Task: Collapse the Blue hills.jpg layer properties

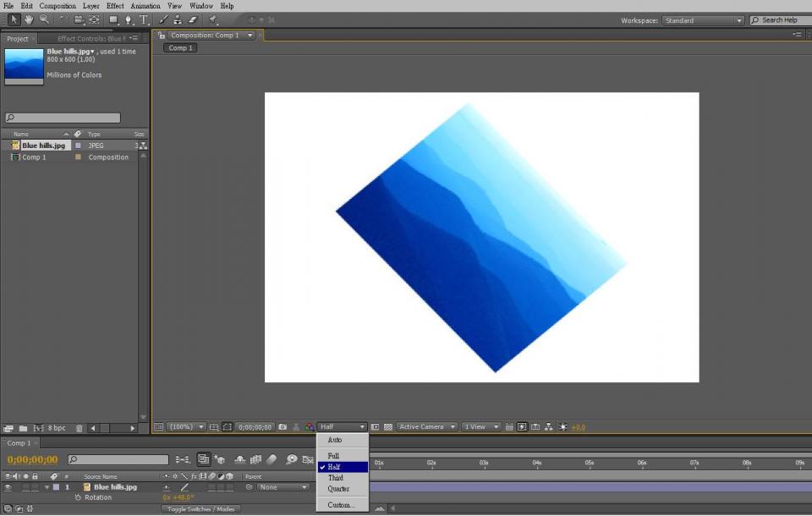Action: pos(47,487)
